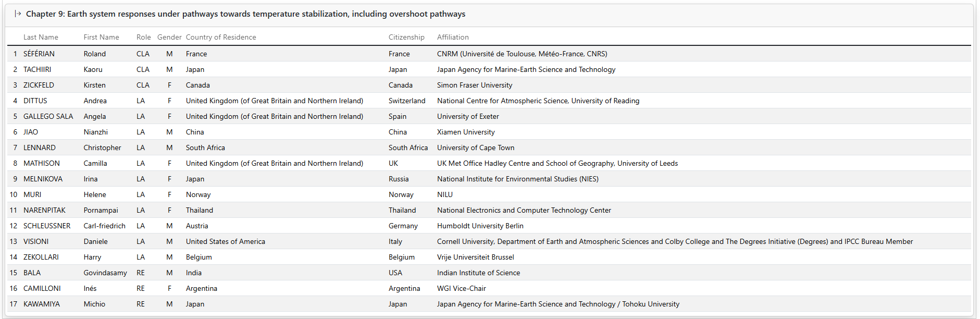Select last name MURI
Image resolution: width=980 pixels, height=319 pixels.
coord(32,194)
